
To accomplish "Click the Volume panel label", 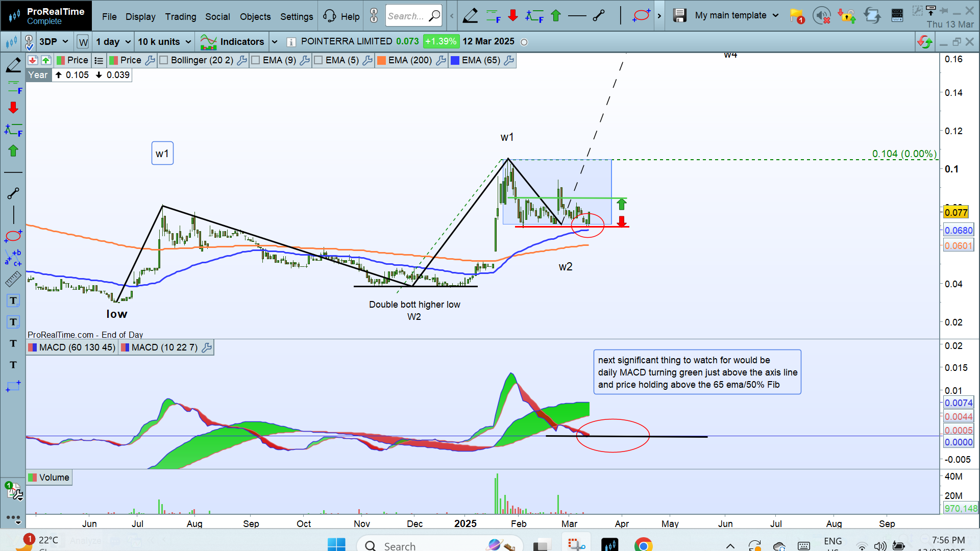I will pyautogui.click(x=54, y=478).
